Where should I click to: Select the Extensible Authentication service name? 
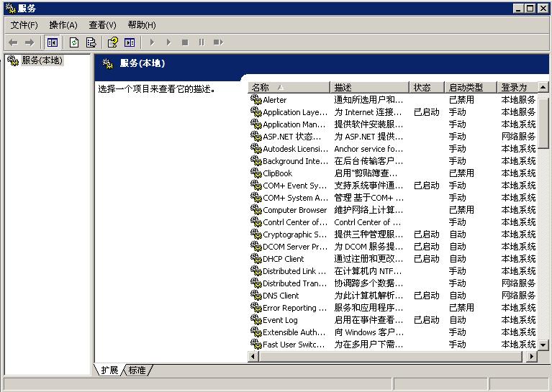pyautogui.click(x=294, y=332)
